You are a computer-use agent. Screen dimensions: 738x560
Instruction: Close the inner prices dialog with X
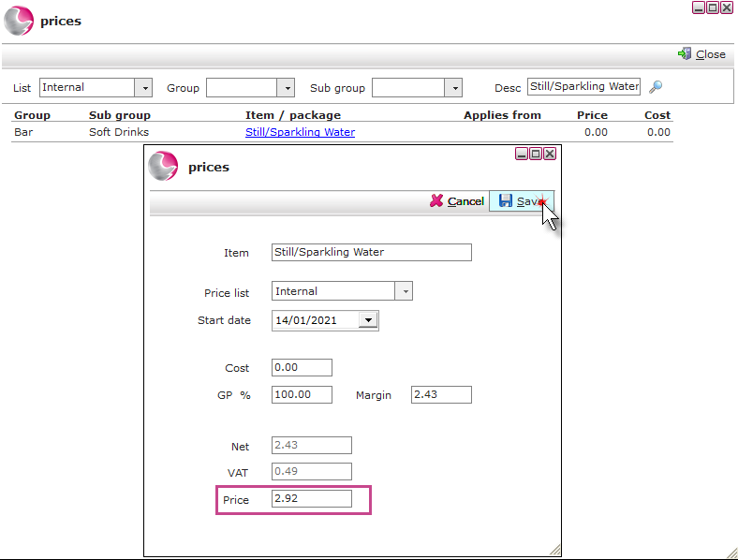click(550, 154)
